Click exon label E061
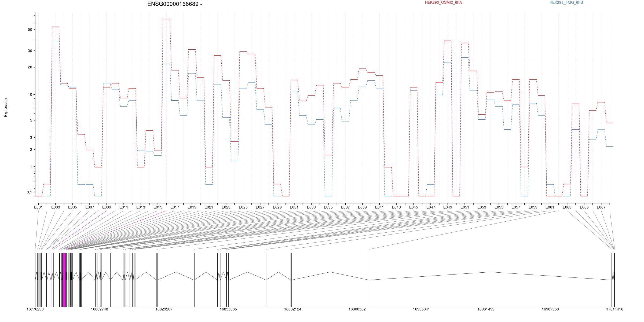The width and height of the screenshot is (644, 322). [550, 207]
